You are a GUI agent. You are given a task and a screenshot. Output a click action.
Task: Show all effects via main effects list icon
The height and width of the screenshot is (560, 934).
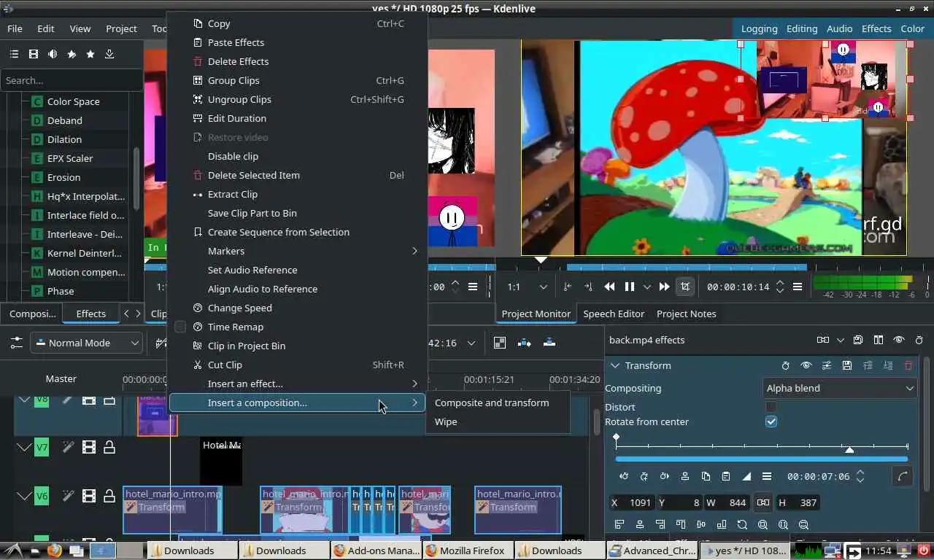[x=14, y=54]
